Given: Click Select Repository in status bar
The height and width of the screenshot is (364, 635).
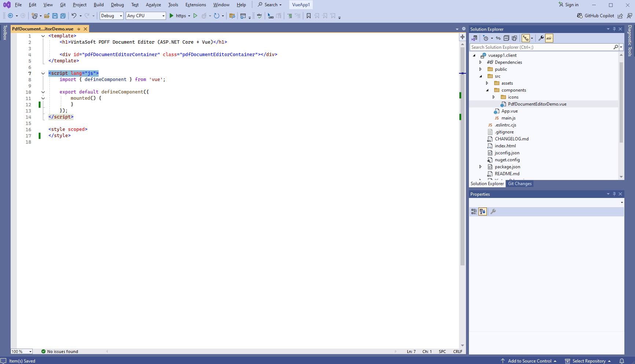Looking at the screenshot, I should coord(588,361).
